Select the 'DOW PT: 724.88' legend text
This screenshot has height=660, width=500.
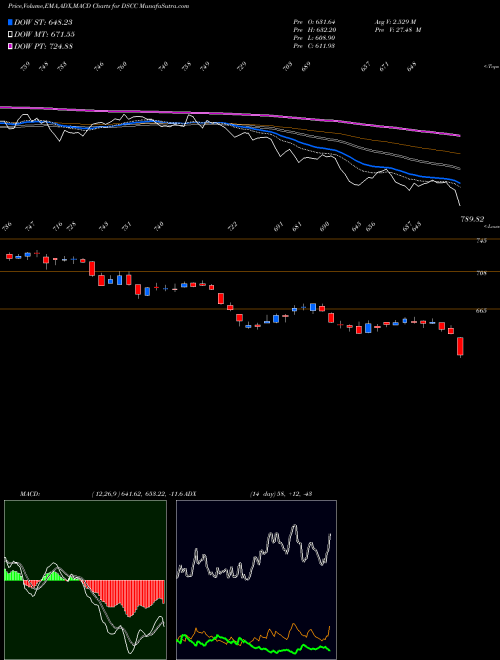(43, 46)
